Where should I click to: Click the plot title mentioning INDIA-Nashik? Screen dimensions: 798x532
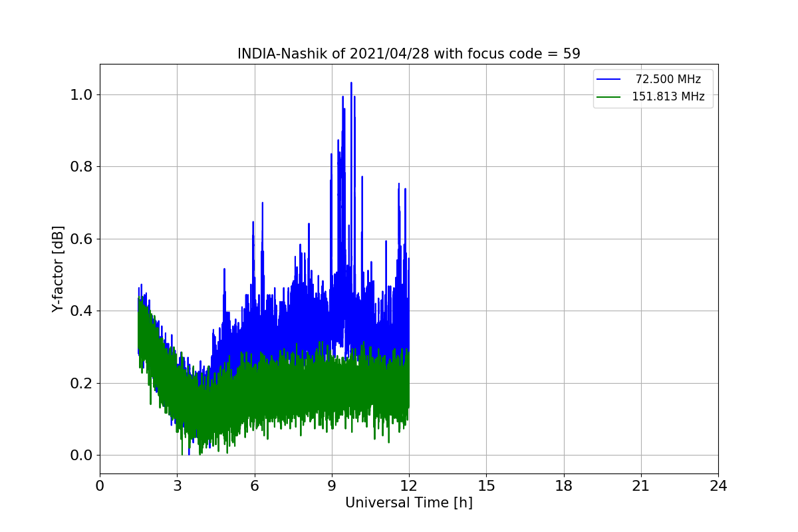pyautogui.click(x=409, y=54)
